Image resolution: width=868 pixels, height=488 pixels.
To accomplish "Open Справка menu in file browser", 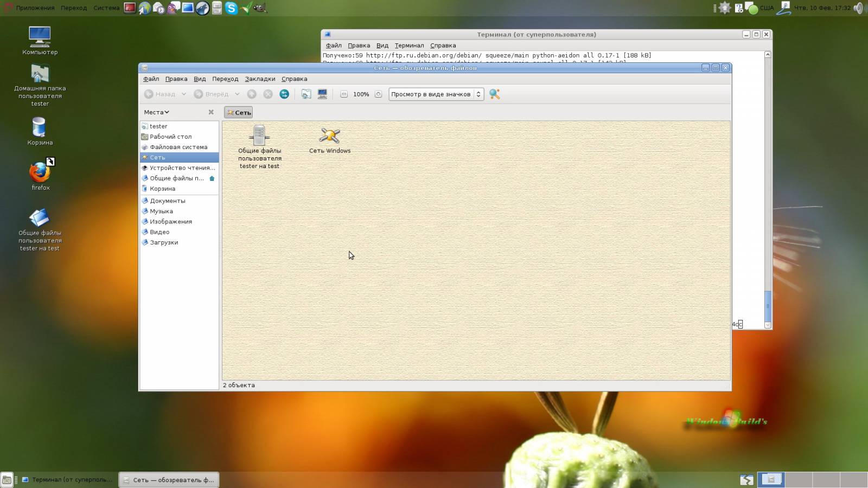I will 294,79.
